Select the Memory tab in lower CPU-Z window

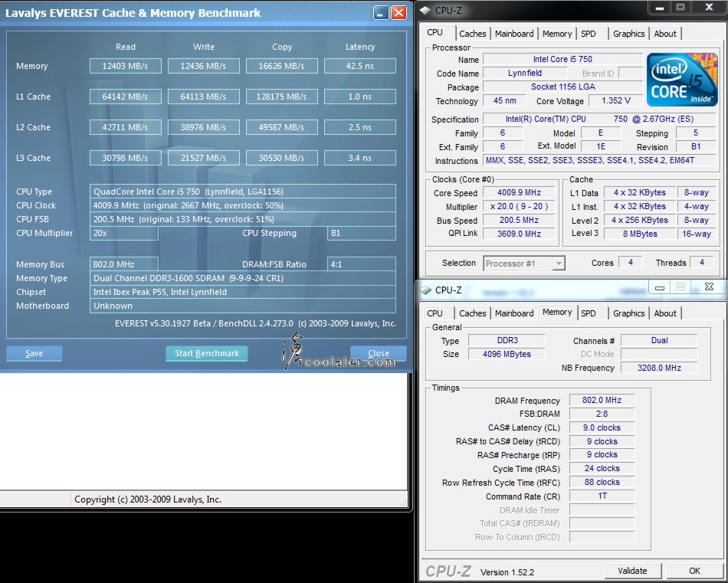tap(556, 312)
